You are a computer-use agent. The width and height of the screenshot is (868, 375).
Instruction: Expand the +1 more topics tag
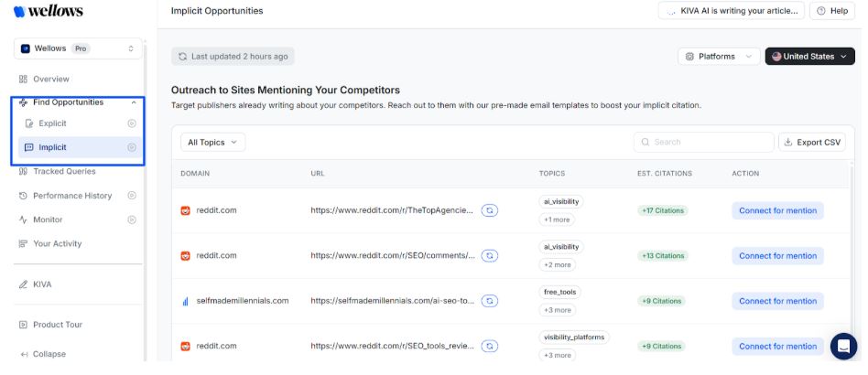point(556,220)
